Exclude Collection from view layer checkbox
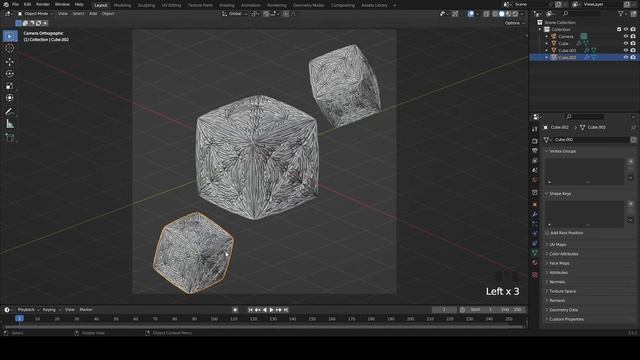This screenshot has height=360, width=640. pyautogui.click(x=619, y=29)
